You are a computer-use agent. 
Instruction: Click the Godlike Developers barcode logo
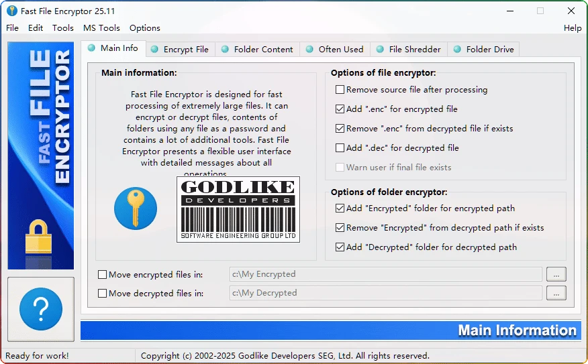coord(238,209)
